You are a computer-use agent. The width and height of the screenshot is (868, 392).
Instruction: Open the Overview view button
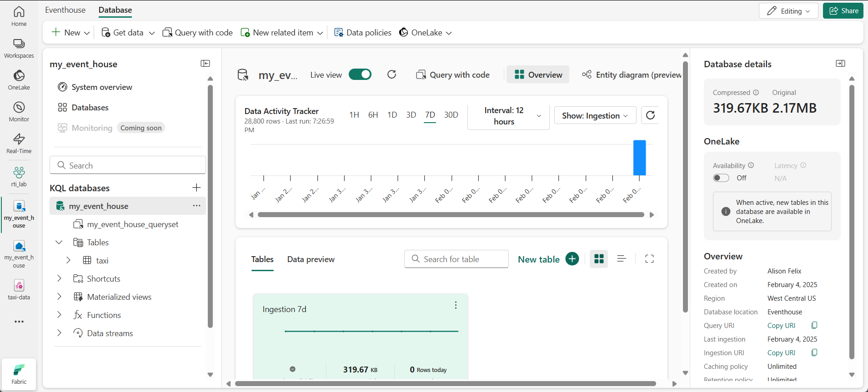[x=538, y=75]
